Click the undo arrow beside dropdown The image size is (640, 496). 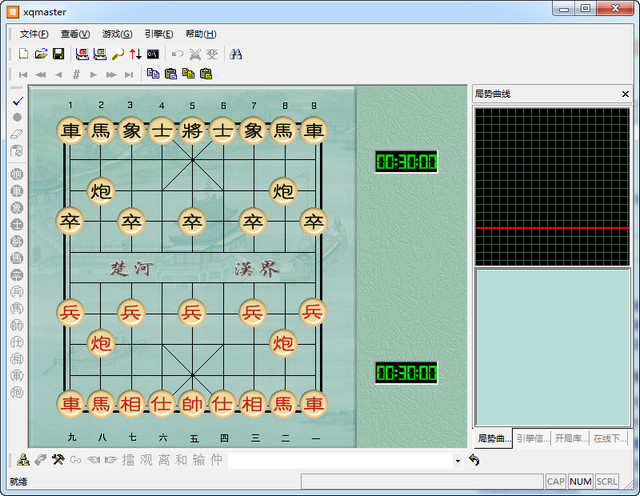tap(474, 460)
